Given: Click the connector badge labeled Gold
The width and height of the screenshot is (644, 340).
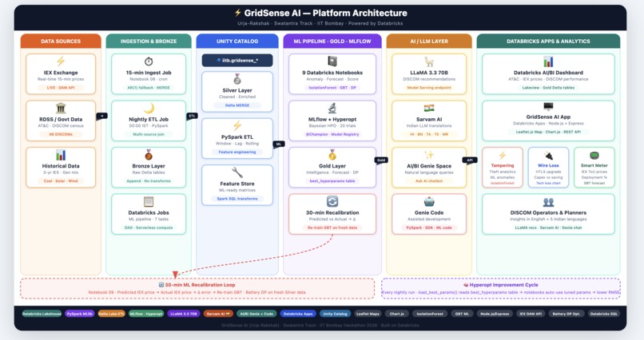Looking at the screenshot, I should click(x=381, y=160).
